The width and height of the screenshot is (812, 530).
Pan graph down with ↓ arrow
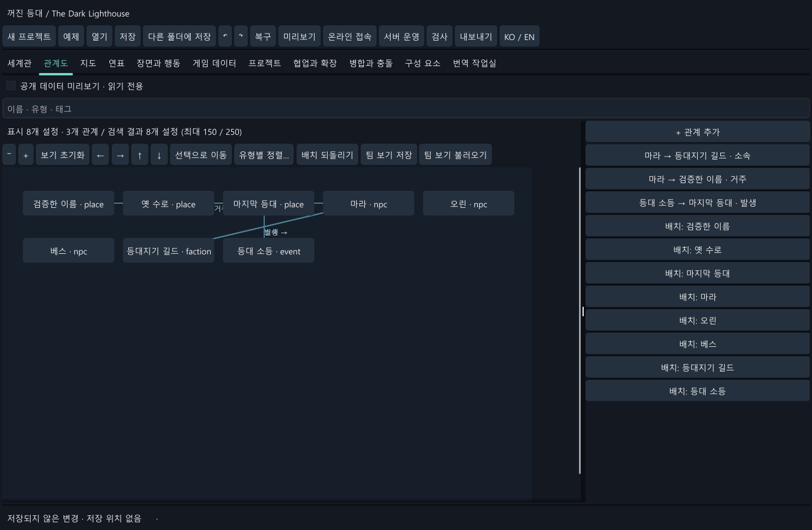[x=159, y=155]
